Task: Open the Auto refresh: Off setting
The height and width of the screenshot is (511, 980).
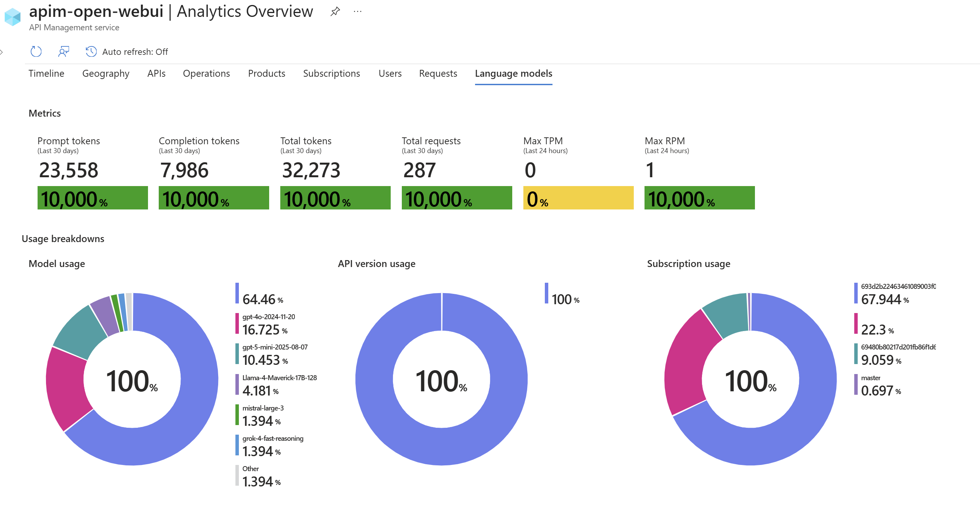Action: [x=135, y=52]
